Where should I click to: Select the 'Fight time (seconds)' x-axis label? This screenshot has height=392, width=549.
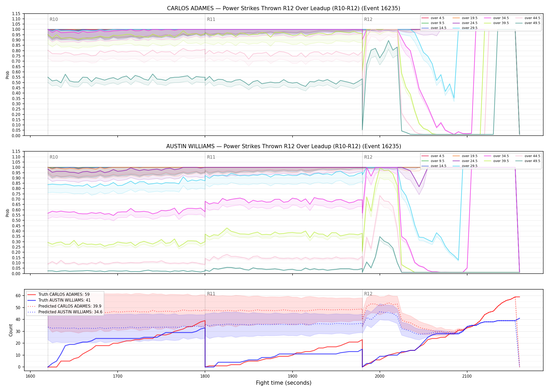(284, 383)
